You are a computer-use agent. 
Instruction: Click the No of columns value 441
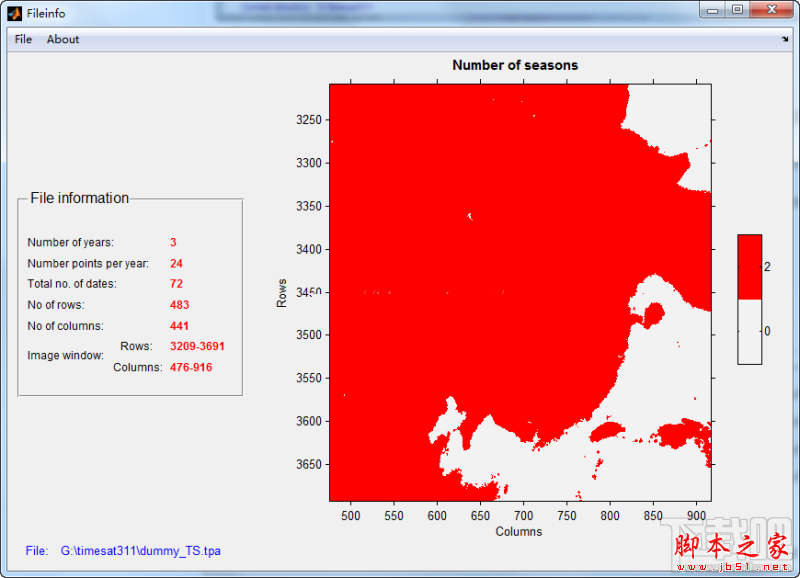coord(179,326)
